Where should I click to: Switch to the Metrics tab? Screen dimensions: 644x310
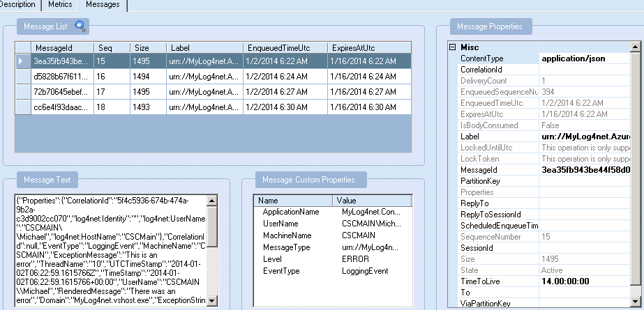coord(60,4)
